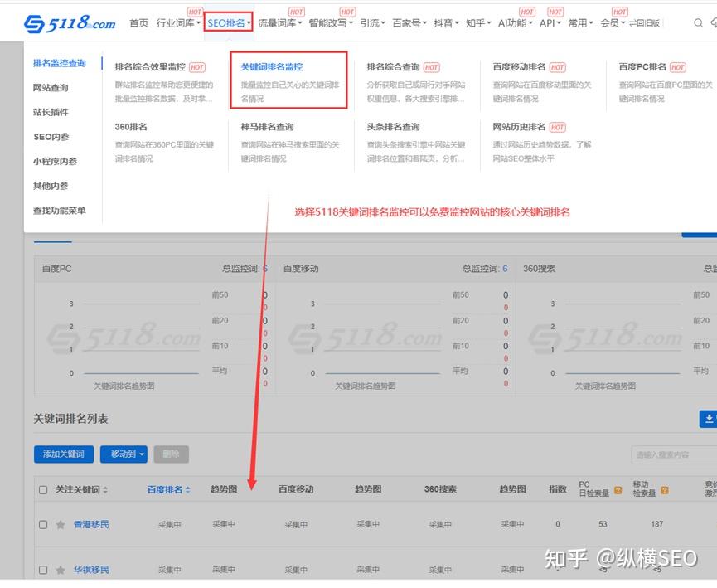
Task: Expand the 行业词库 dropdown menu
Action: coord(178,23)
